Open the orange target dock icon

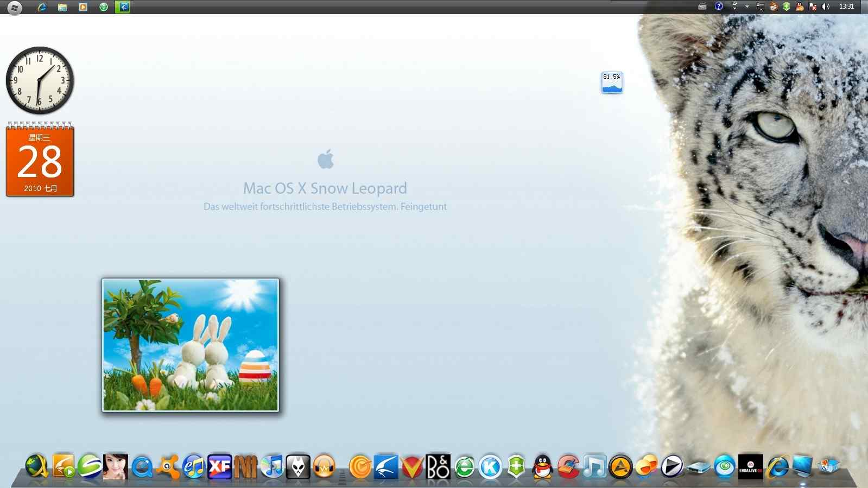(360, 467)
